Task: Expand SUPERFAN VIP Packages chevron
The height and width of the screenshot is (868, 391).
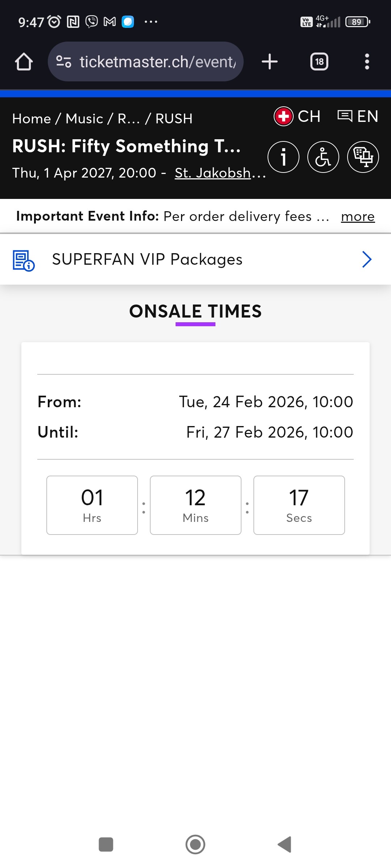Action: coord(367,259)
